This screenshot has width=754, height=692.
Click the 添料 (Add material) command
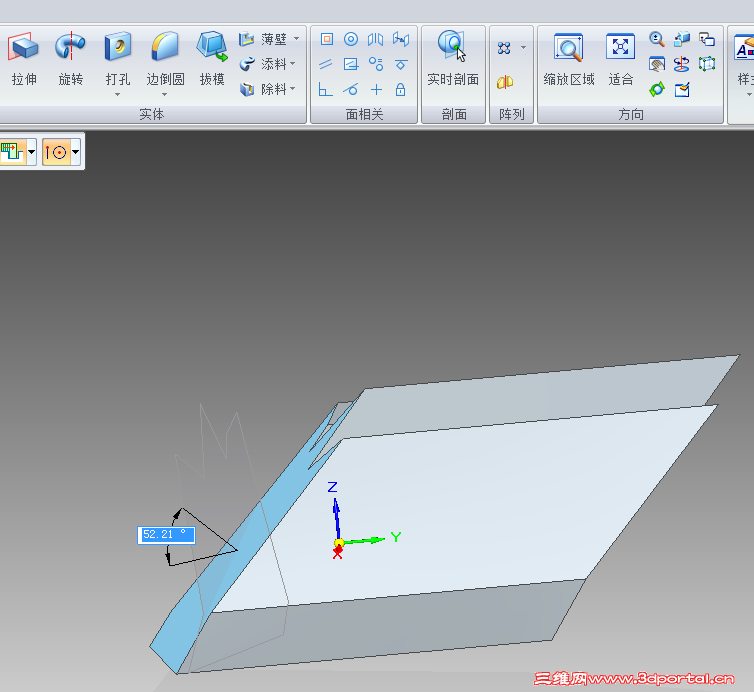[264, 64]
